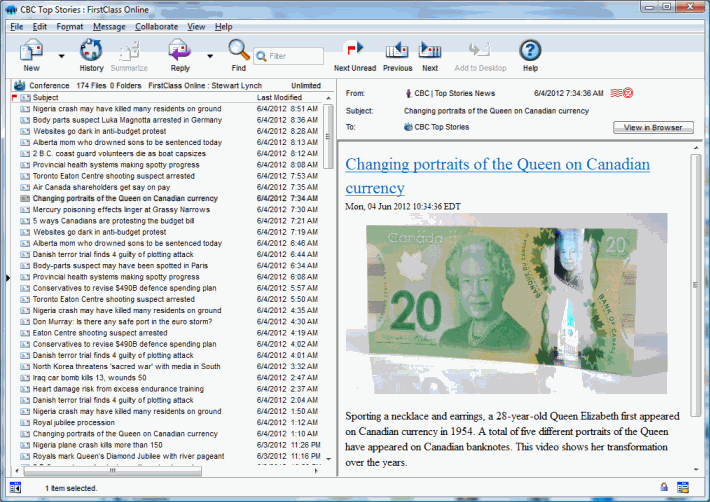710x502 pixels.
Task: Open the Help toolbar icon
Action: [530, 50]
